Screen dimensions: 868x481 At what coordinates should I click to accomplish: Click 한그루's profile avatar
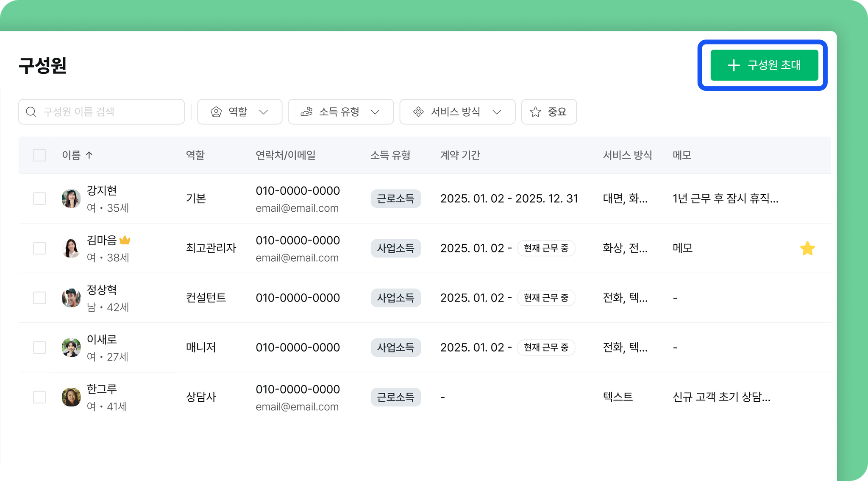(71, 397)
